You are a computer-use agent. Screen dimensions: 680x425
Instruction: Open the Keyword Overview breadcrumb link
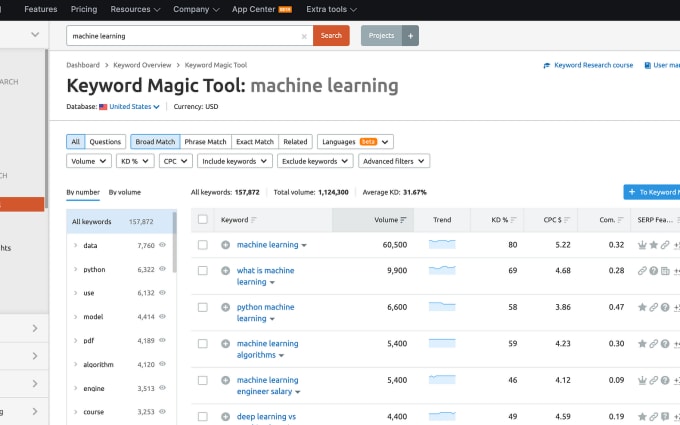pyautogui.click(x=142, y=65)
